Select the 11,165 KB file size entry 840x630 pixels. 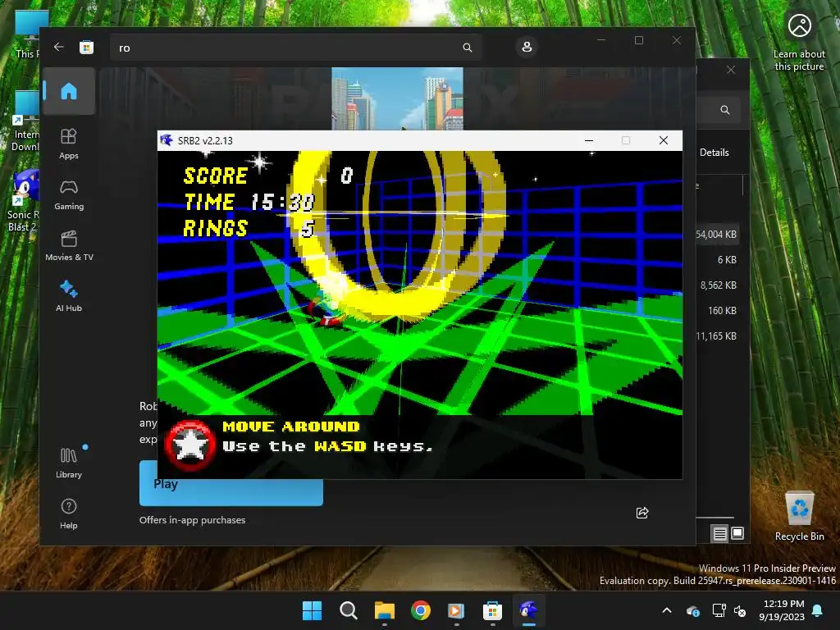tap(716, 336)
